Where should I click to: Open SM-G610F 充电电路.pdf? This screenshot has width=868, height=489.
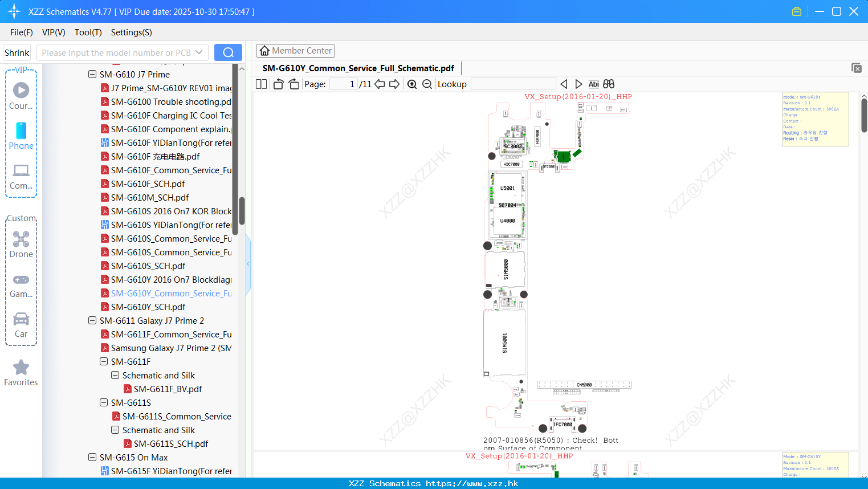click(150, 156)
